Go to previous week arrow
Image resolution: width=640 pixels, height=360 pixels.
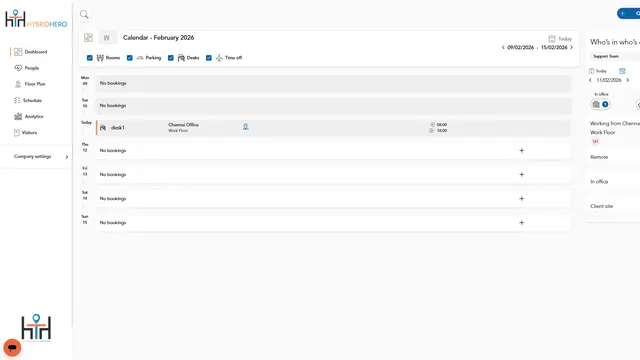[503, 47]
